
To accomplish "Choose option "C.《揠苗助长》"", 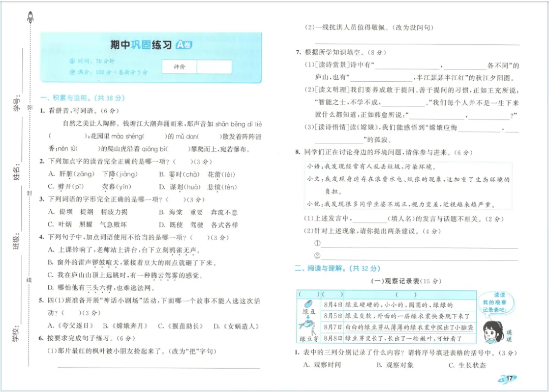I will coord(180,326).
